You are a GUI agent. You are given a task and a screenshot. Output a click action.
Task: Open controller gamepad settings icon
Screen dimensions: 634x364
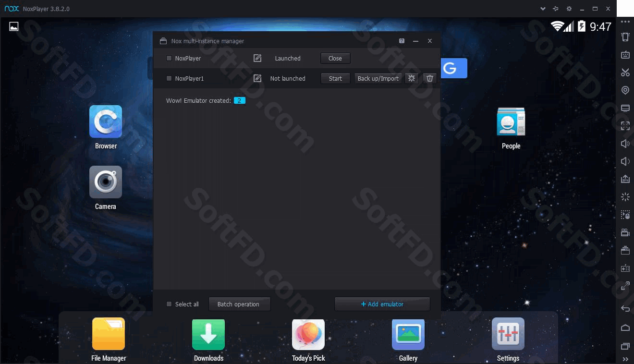[x=625, y=268]
